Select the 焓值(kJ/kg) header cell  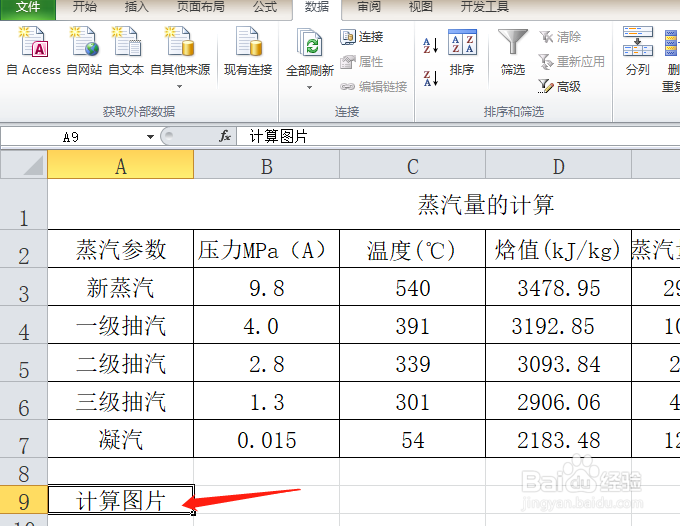coord(559,249)
